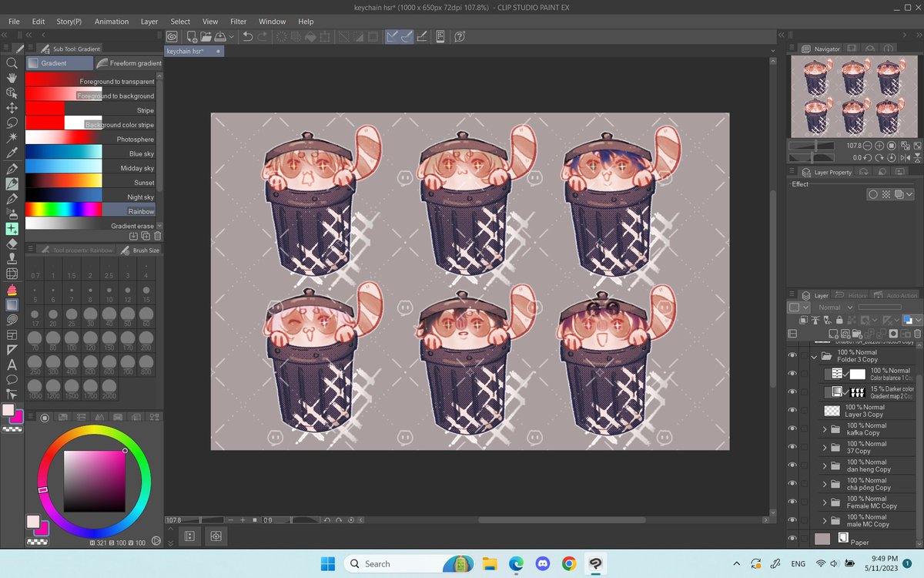The image size is (924, 578).
Task: Collapse the Folder 3 Copy folder
Action: point(814,357)
